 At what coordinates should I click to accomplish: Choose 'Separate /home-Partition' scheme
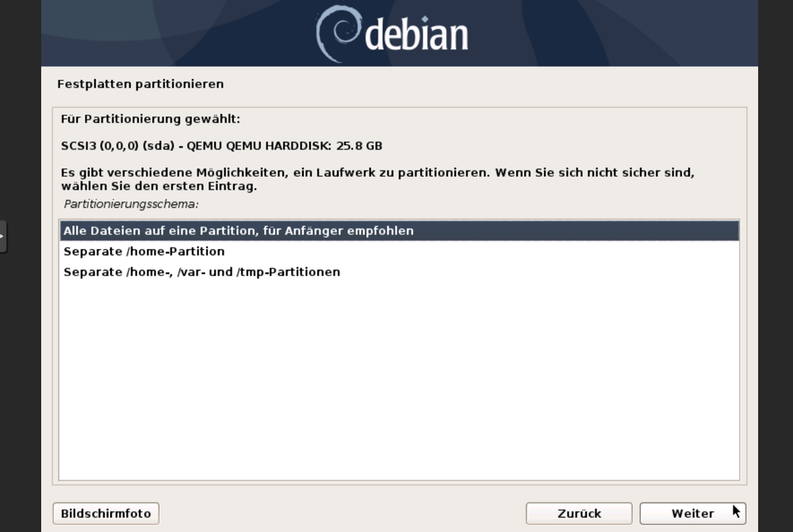coord(399,251)
